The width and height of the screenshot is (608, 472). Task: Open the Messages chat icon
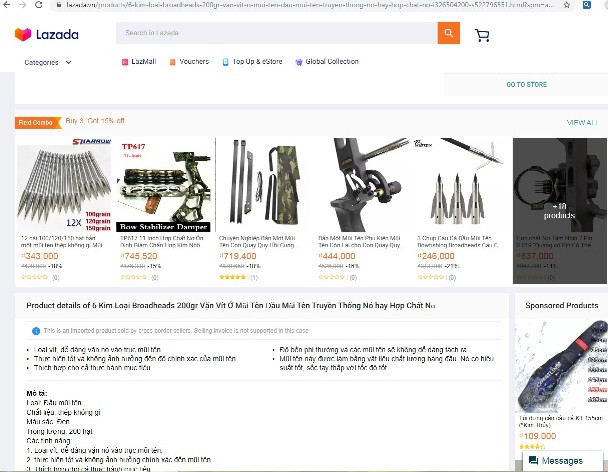534,460
